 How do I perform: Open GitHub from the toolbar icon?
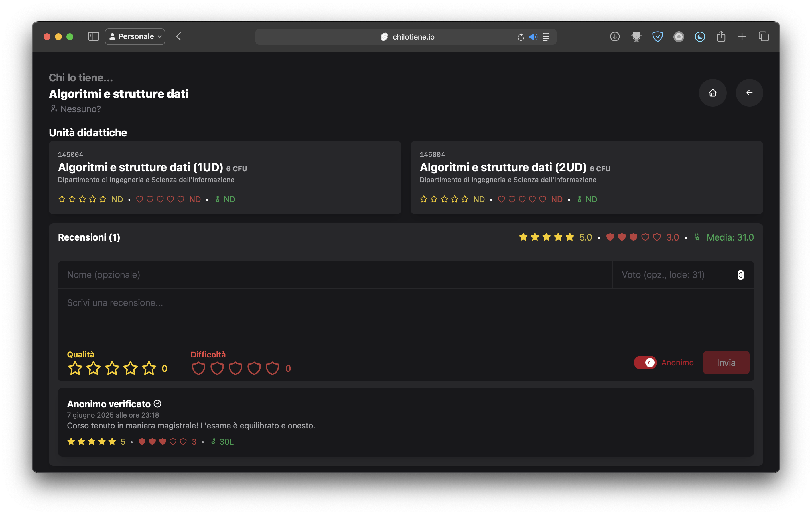[636, 36]
